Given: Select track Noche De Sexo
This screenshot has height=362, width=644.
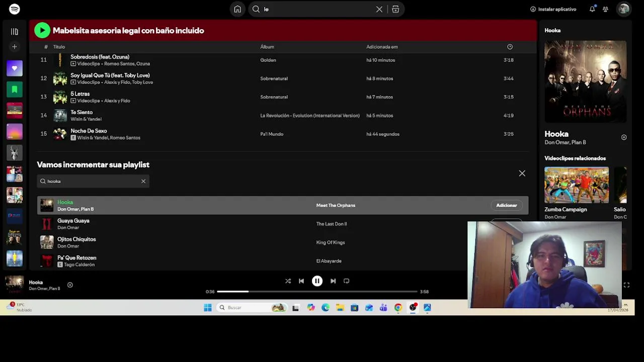Looking at the screenshot, I should coord(282,134).
